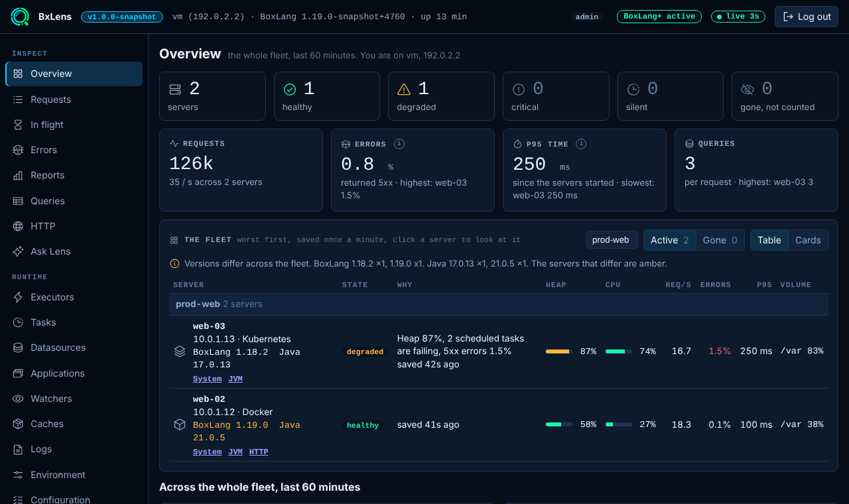Image resolution: width=849 pixels, height=504 pixels.
Task: Click the healthy checkmark circle icon
Action: click(290, 90)
